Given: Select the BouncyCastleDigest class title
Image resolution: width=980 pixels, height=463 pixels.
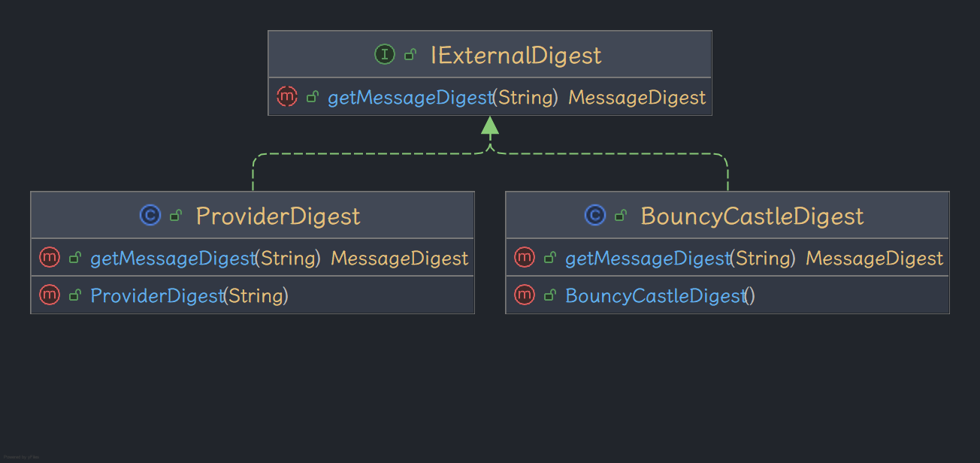Looking at the screenshot, I should coord(752,216).
